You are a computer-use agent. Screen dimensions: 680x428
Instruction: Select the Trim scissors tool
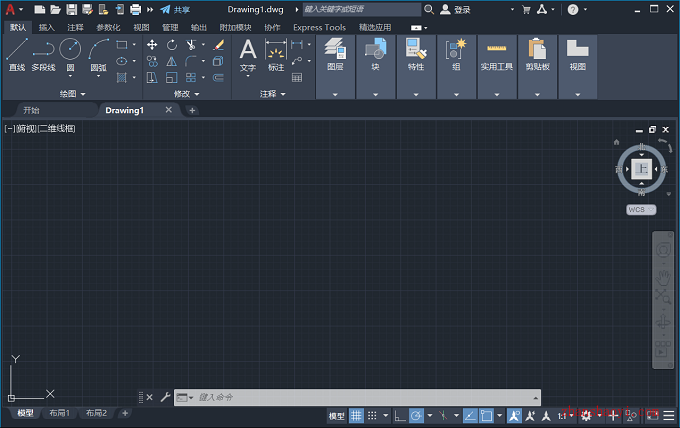point(191,45)
